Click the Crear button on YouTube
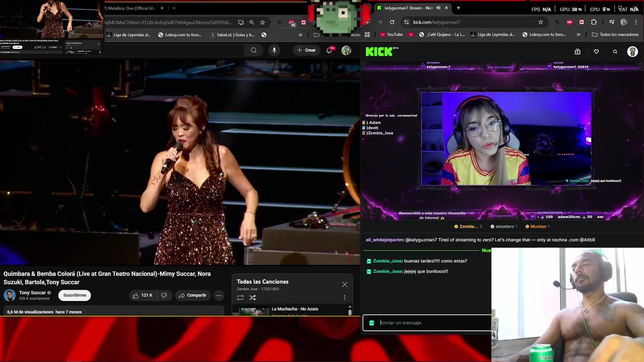 [x=306, y=50]
